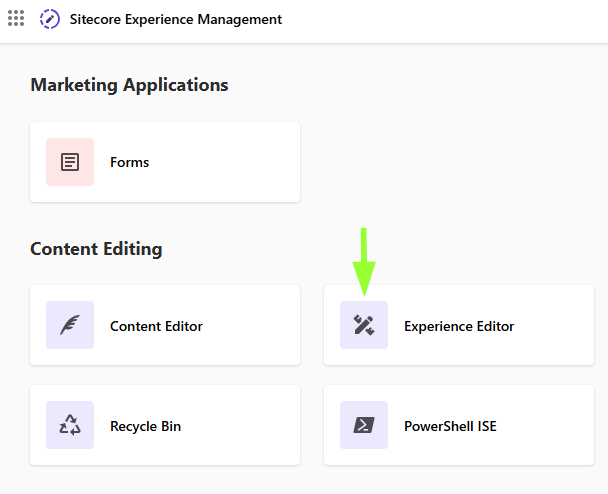Open PowerShell ISE via its text label
This screenshot has width=608, height=494.
[x=450, y=426]
